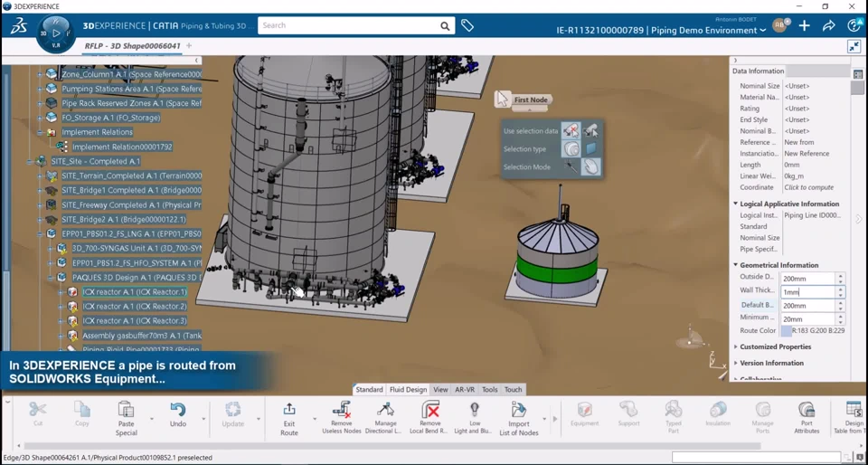Viewport: 868px width, 465px height.
Task: Click the Typed Part icon
Action: click(x=673, y=410)
